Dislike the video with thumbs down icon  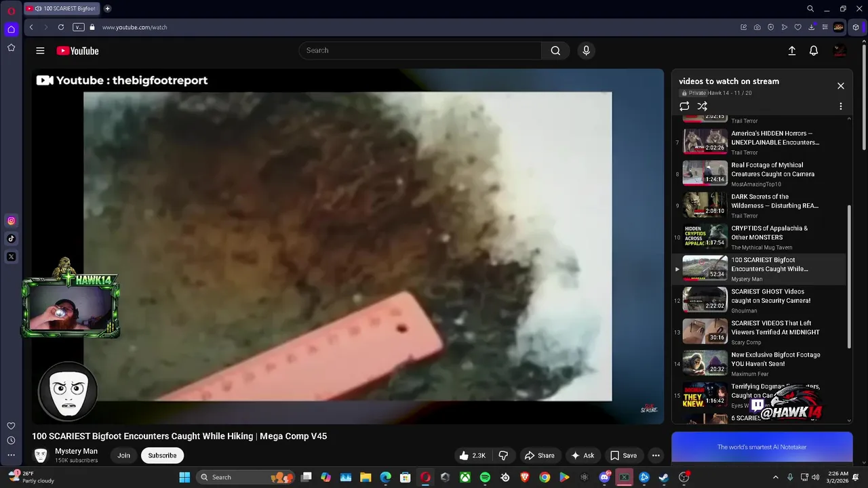503,455
